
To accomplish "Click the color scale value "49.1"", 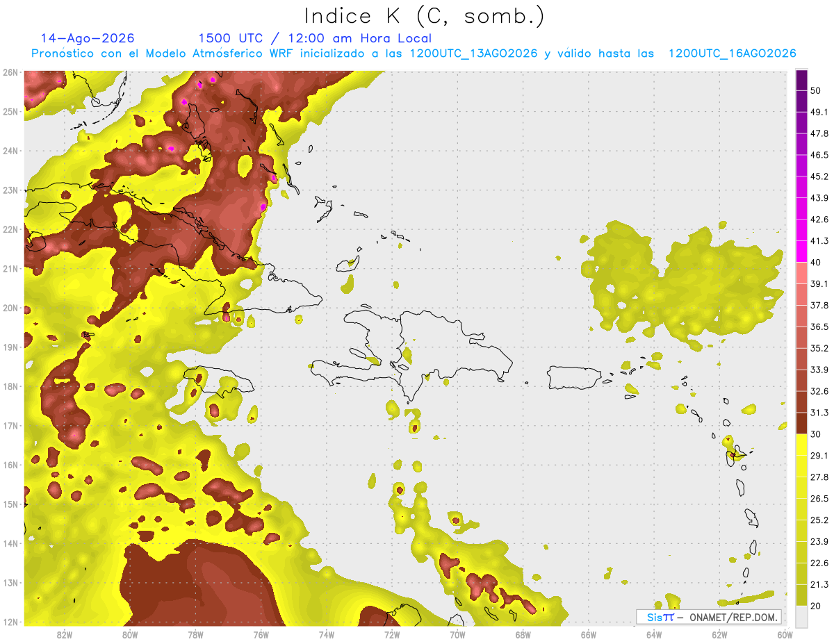I will tap(819, 112).
